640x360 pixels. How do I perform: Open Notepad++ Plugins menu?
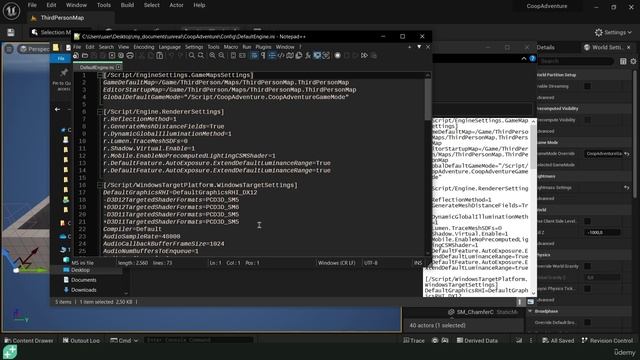click(263, 47)
